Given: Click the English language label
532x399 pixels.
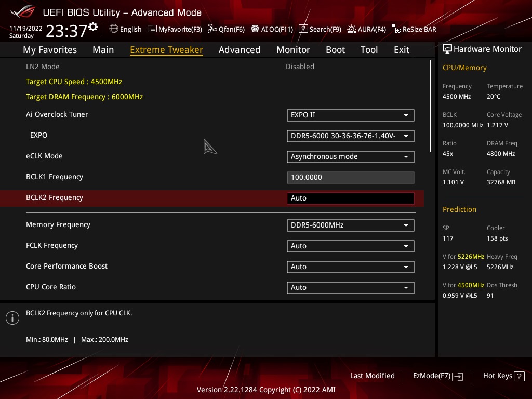Looking at the screenshot, I should tap(130, 29).
